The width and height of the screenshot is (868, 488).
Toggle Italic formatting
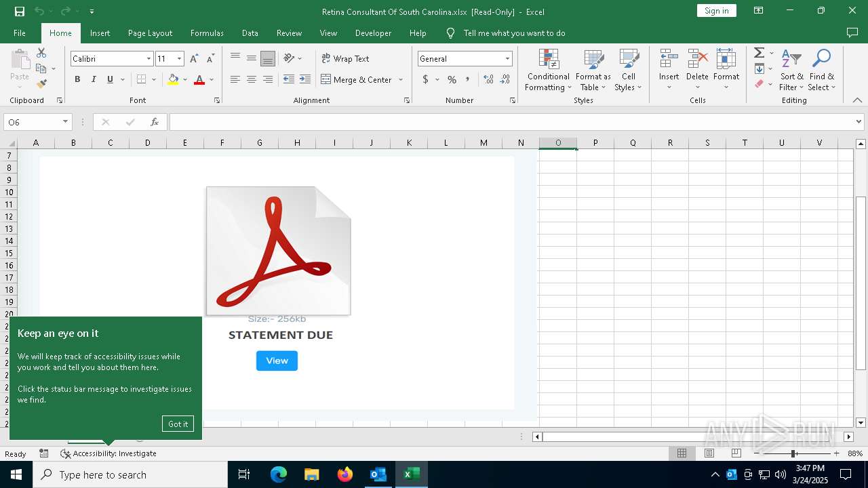(94, 79)
